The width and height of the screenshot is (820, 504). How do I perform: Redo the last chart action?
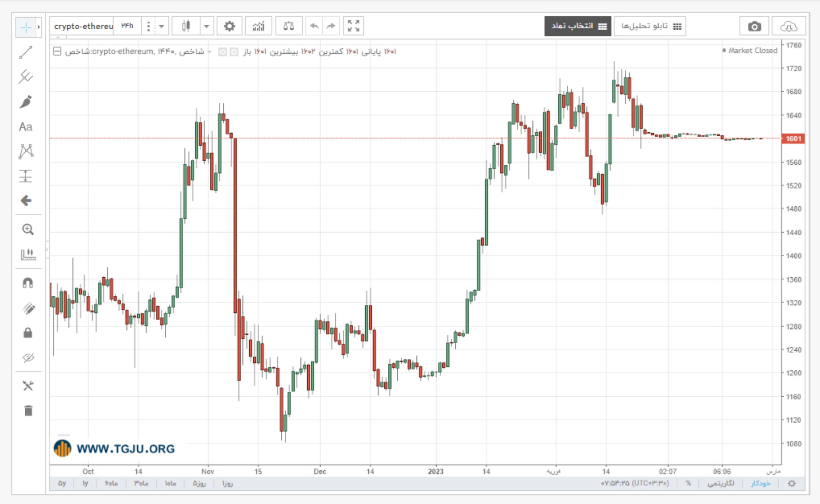[x=331, y=26]
